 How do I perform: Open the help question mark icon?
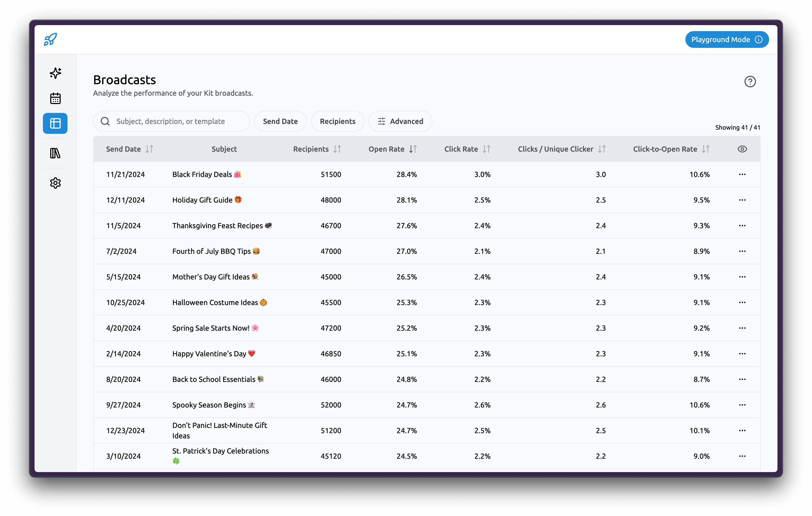(750, 81)
